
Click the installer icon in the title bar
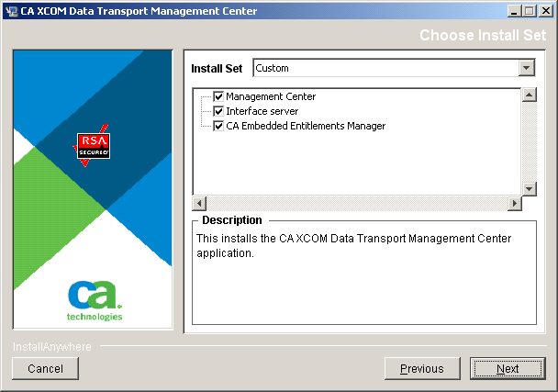click(x=11, y=11)
